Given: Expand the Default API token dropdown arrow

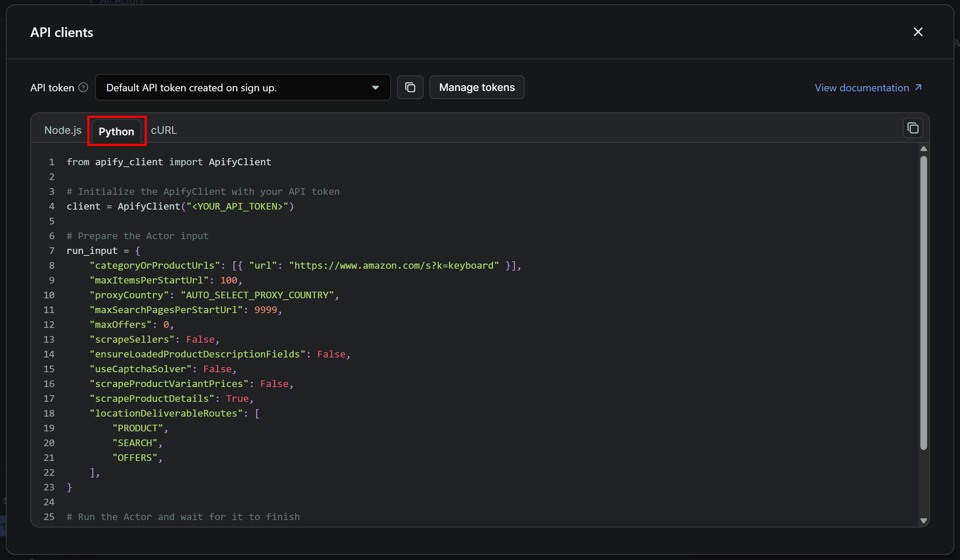Looking at the screenshot, I should pyautogui.click(x=376, y=87).
